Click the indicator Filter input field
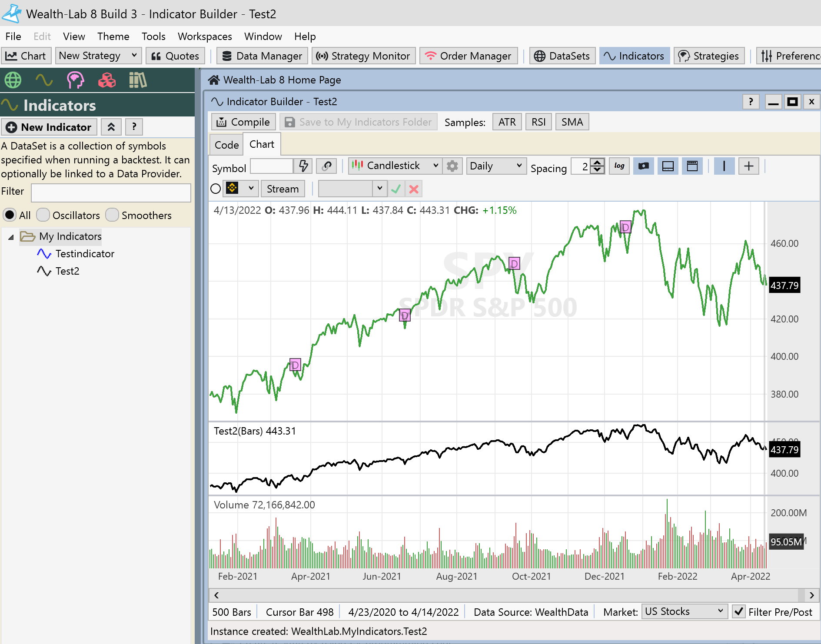This screenshot has width=821, height=644. 111,193
